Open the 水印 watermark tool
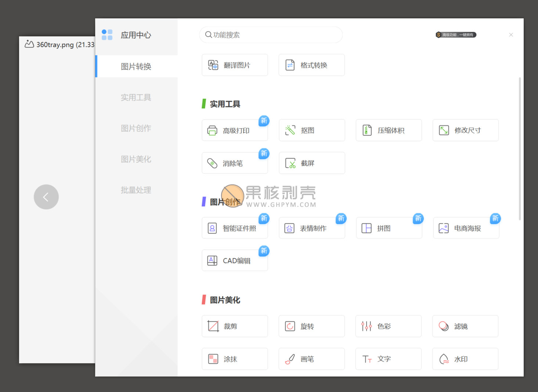 coord(465,359)
